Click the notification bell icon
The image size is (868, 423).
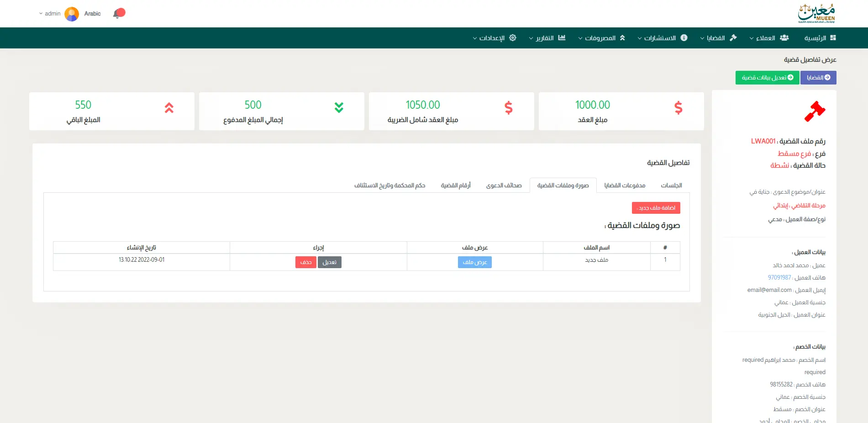click(118, 14)
